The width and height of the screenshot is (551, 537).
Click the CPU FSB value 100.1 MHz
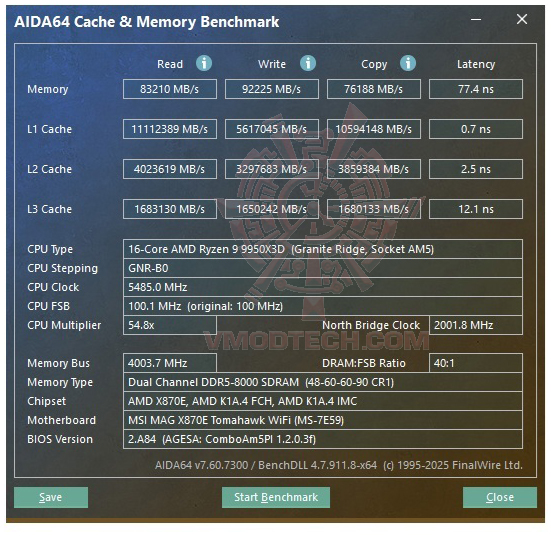[x=323, y=306]
